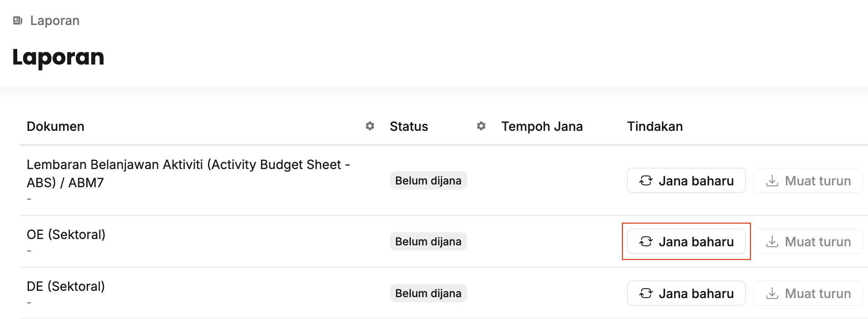Open Dokumen column settings gear
868x319 pixels.
370,126
